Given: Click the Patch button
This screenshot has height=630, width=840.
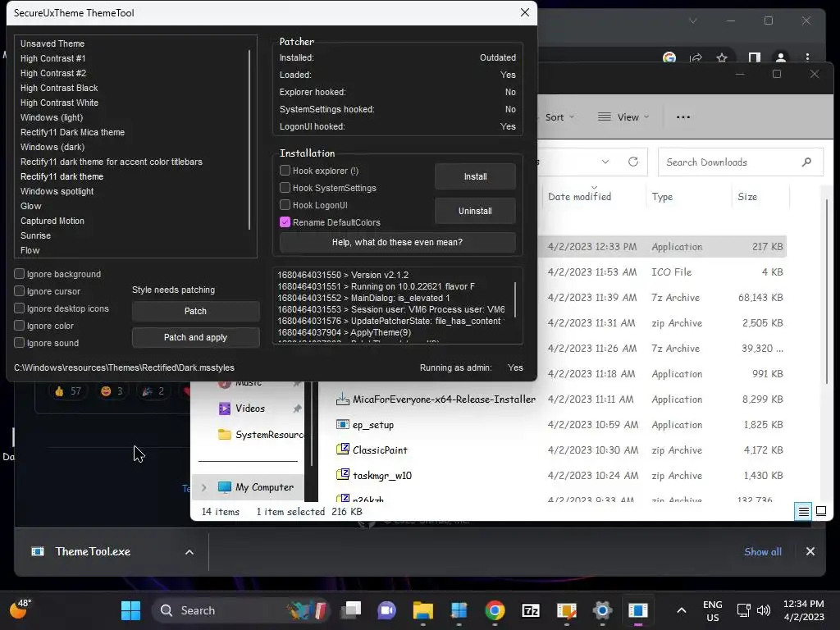Looking at the screenshot, I should (195, 311).
